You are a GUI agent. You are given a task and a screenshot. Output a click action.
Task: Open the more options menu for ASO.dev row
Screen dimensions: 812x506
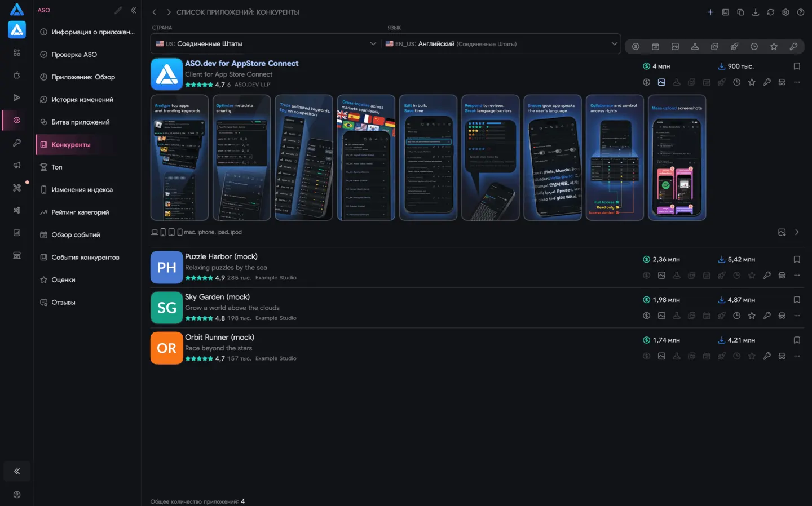click(797, 82)
